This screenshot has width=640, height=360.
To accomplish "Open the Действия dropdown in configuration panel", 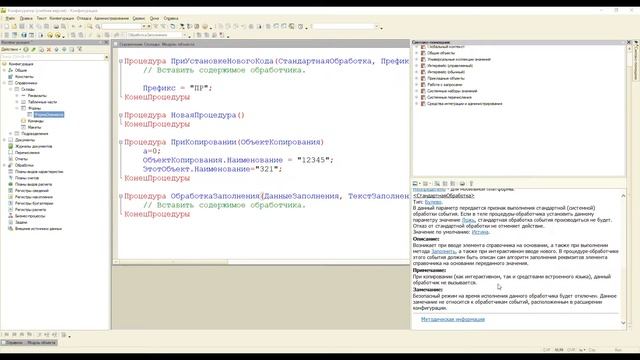I will (11, 49).
